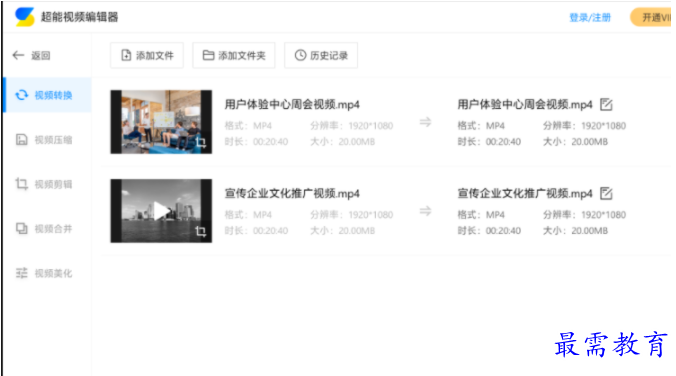Click output 格式: MP4 of 用户体验中心周会视频
676x376 pixels.
481,126
